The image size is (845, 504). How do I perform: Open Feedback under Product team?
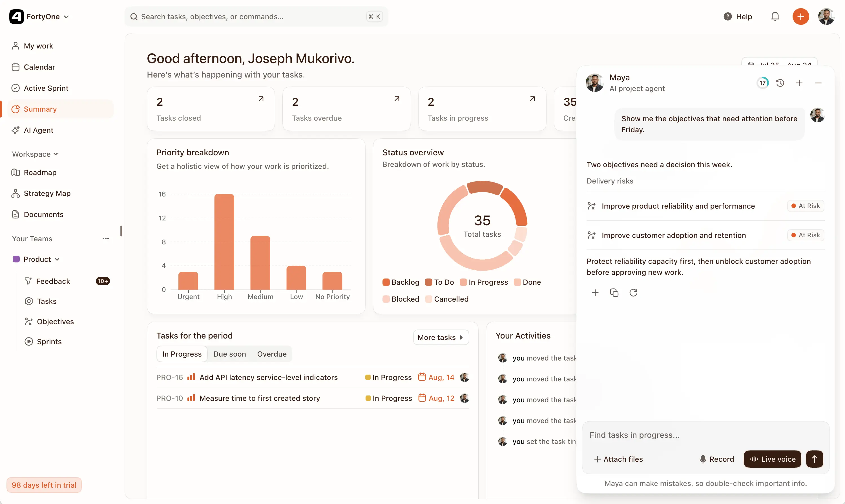[x=67, y=281]
